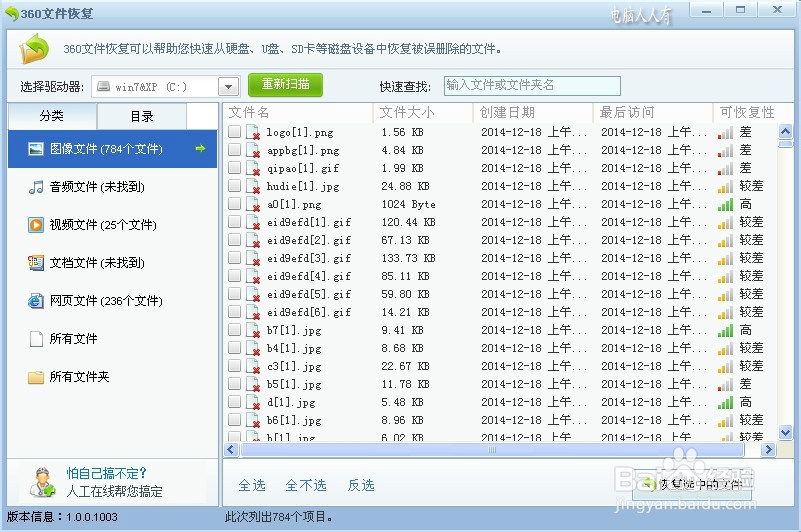
Task: Click deleted file icon beside d[1].jpg
Action: [x=253, y=402]
